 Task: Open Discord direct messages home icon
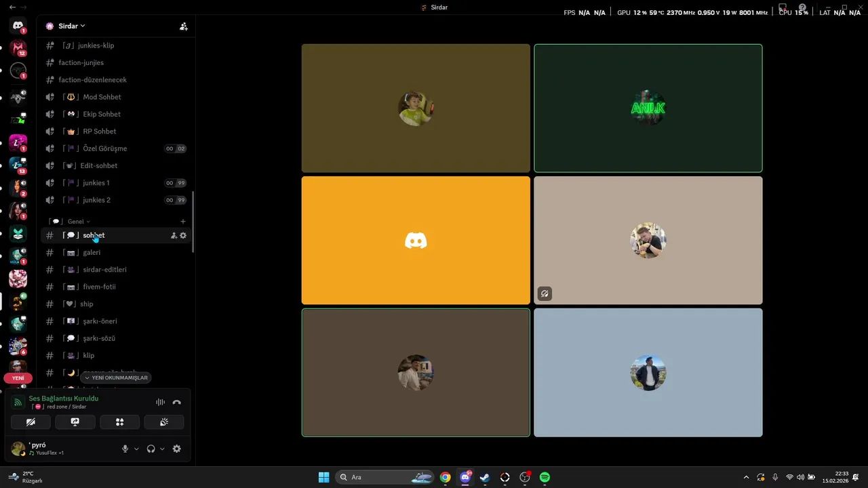coord(18,26)
